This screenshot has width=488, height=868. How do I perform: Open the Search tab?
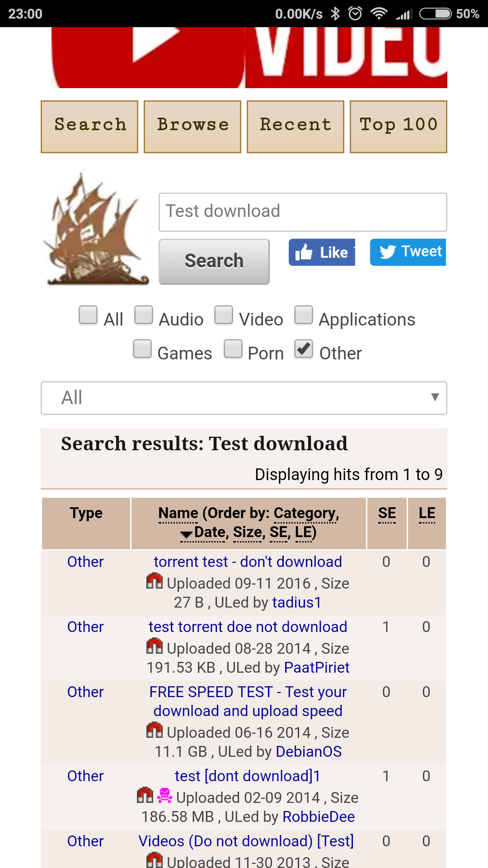(89, 127)
